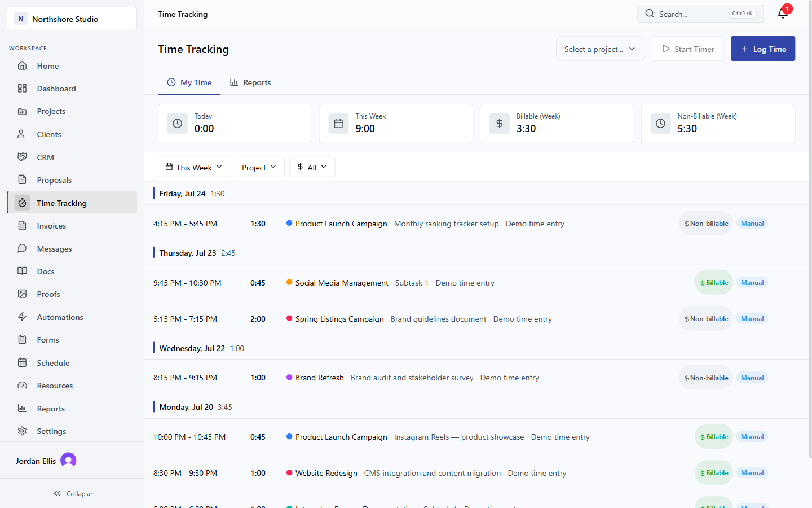This screenshot has width=812, height=508.
Task: Select the Brand guidelines document entry text
Action: [x=438, y=319]
